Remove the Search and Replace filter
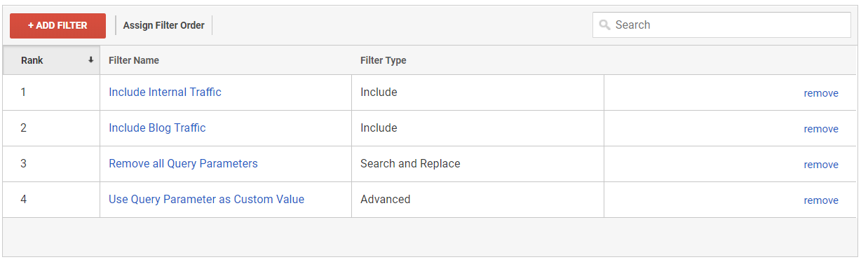The height and width of the screenshot is (262, 868). tap(821, 165)
